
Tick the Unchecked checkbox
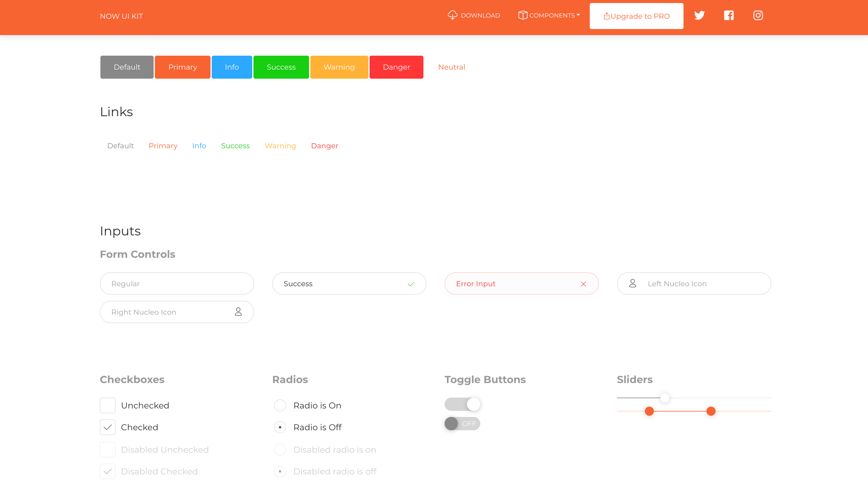click(108, 405)
